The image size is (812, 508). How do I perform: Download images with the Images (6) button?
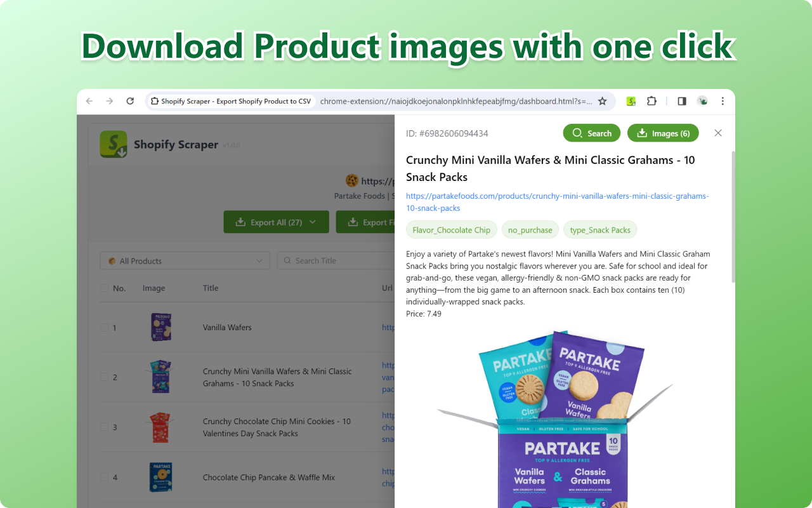tap(663, 133)
